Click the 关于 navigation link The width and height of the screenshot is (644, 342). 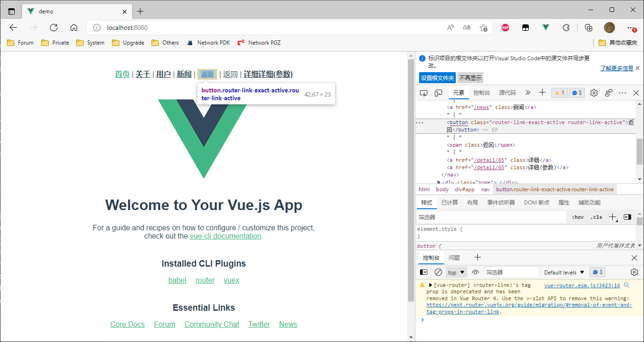(x=143, y=74)
